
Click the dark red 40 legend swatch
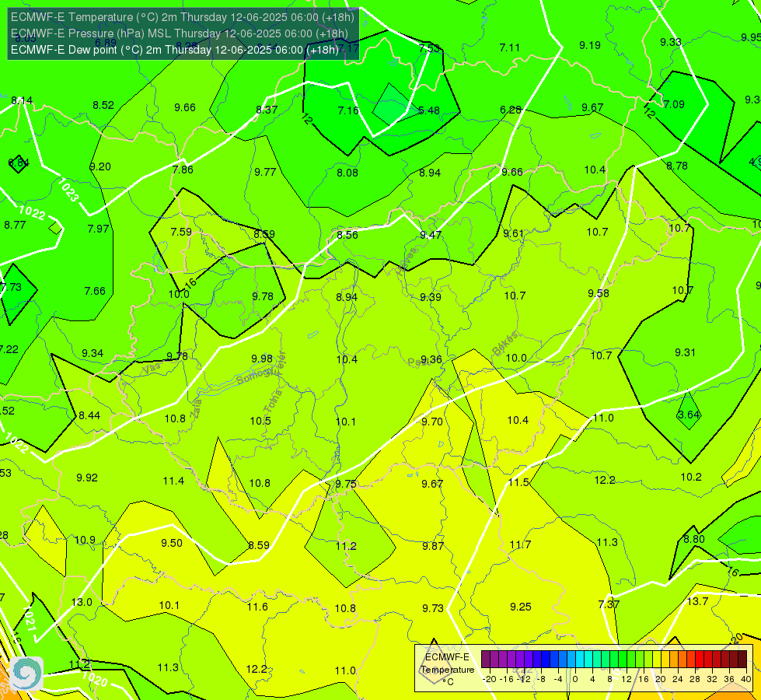click(x=742, y=660)
